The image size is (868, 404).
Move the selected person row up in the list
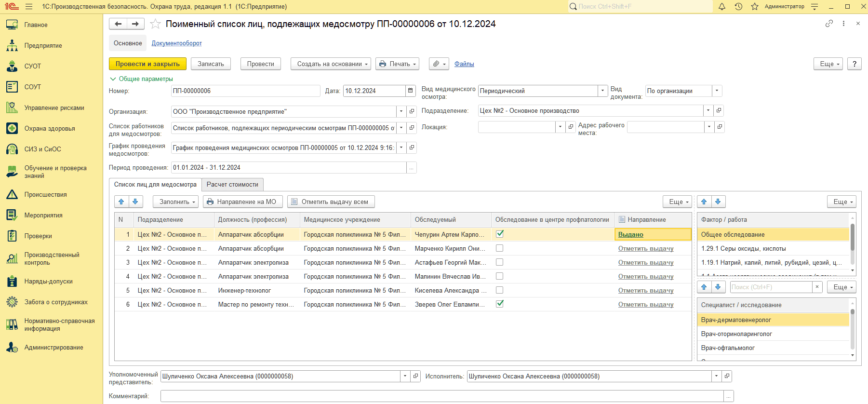121,202
